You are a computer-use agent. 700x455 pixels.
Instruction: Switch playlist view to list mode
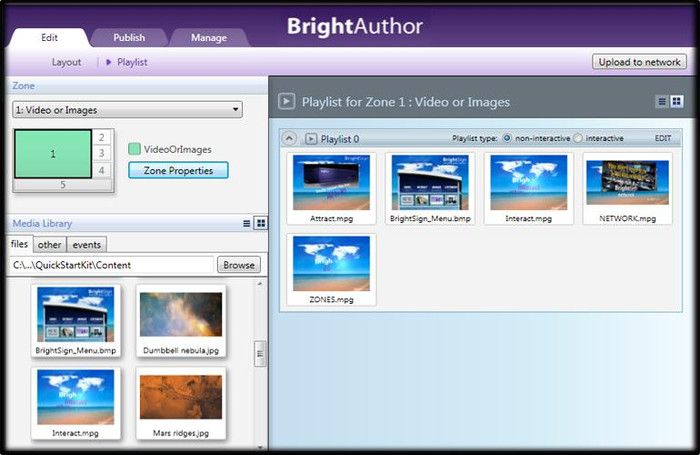[x=662, y=102]
